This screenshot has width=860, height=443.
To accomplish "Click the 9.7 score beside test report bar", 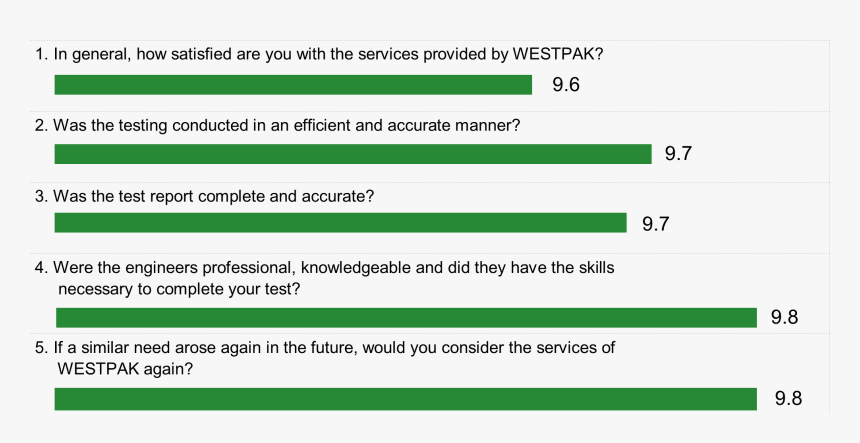I will [x=655, y=224].
